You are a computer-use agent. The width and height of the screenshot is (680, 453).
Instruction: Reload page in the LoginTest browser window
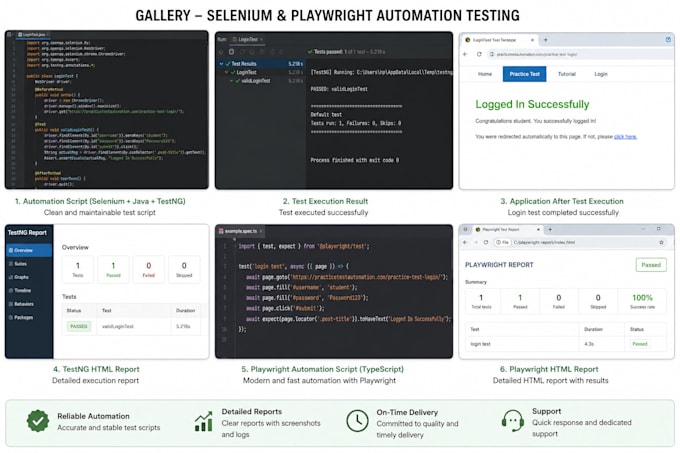479,54
